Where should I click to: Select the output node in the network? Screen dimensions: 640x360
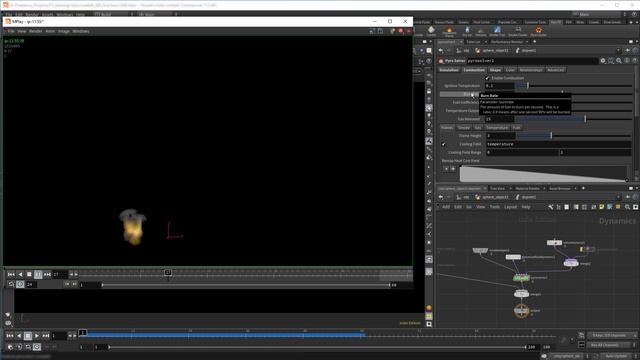click(521, 311)
